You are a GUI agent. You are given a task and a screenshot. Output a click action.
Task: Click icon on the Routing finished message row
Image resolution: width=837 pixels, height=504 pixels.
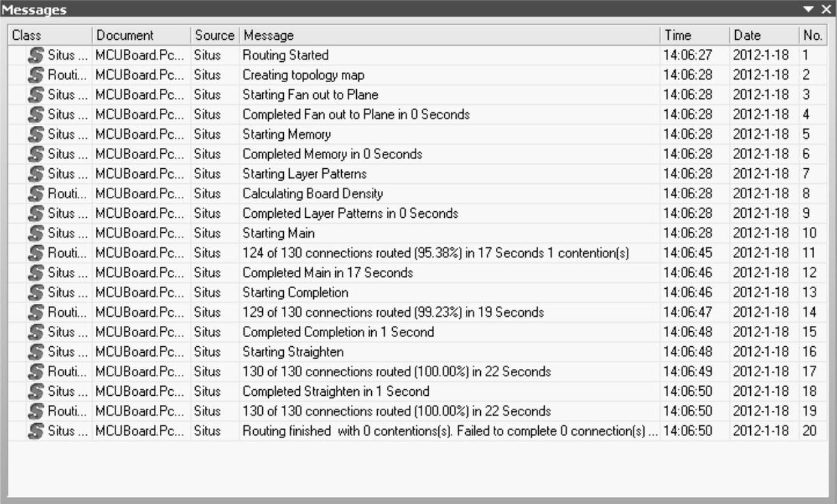37,431
